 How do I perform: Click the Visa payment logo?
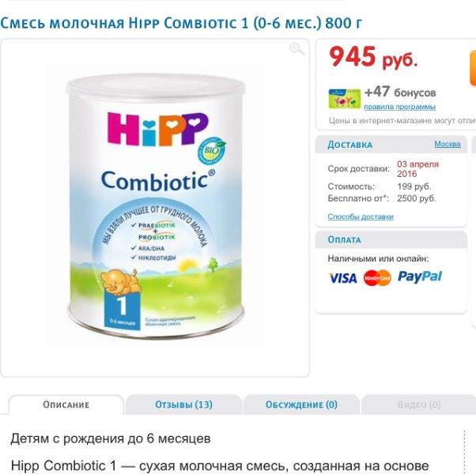(343, 278)
